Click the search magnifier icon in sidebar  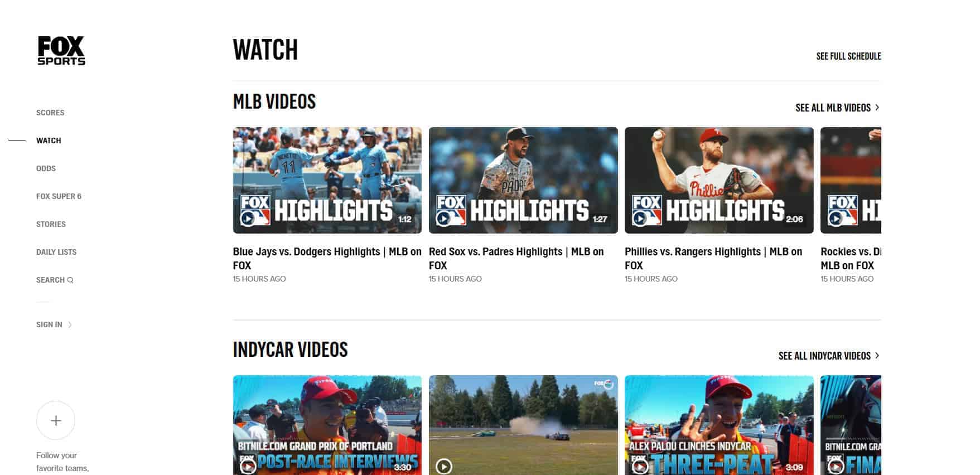[70, 280]
